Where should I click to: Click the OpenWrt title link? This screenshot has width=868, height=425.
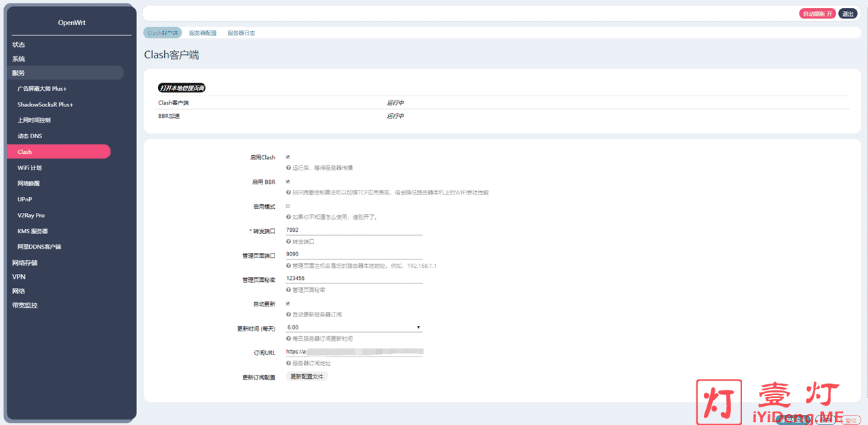(72, 22)
